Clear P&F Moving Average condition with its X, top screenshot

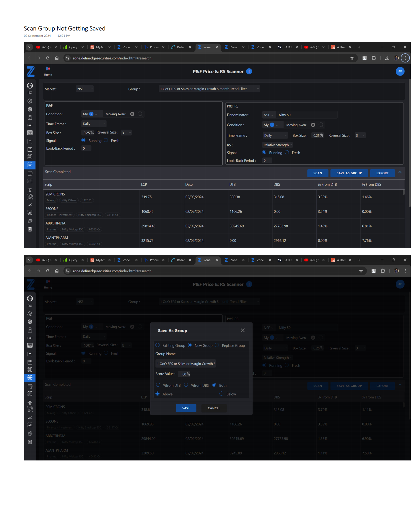pos(132,114)
